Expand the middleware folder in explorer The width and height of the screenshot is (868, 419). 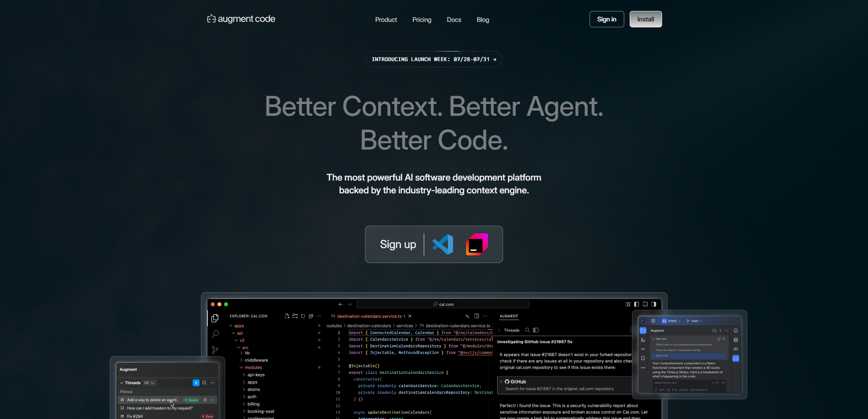pyautogui.click(x=256, y=360)
